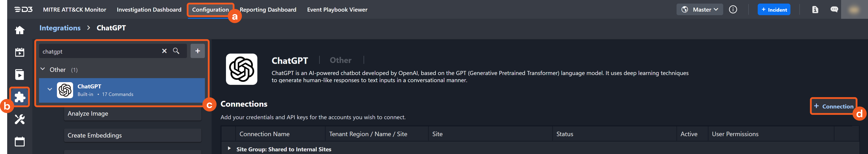Expand Site Group: Shared to Internal Sites
Image resolution: width=868 pixels, height=154 pixels.
click(x=229, y=148)
